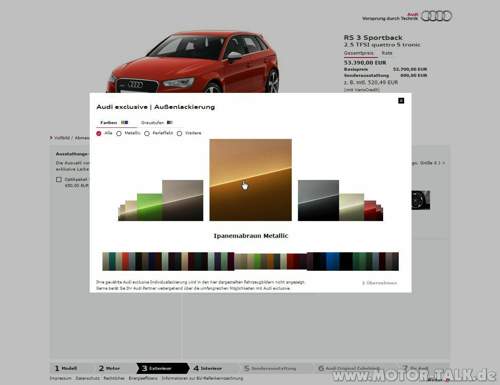Switch to the Graustufen tab
The height and width of the screenshot is (385, 500).
point(157,123)
